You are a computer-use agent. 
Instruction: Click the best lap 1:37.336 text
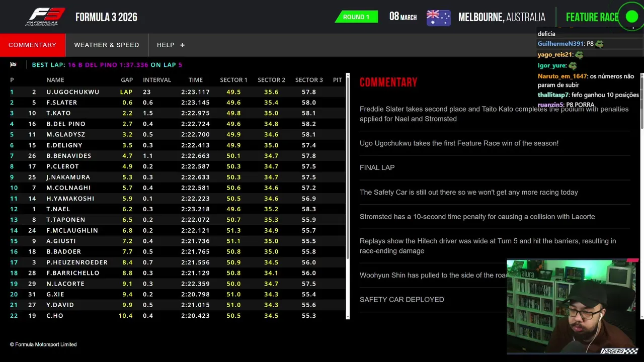pyautogui.click(x=134, y=65)
